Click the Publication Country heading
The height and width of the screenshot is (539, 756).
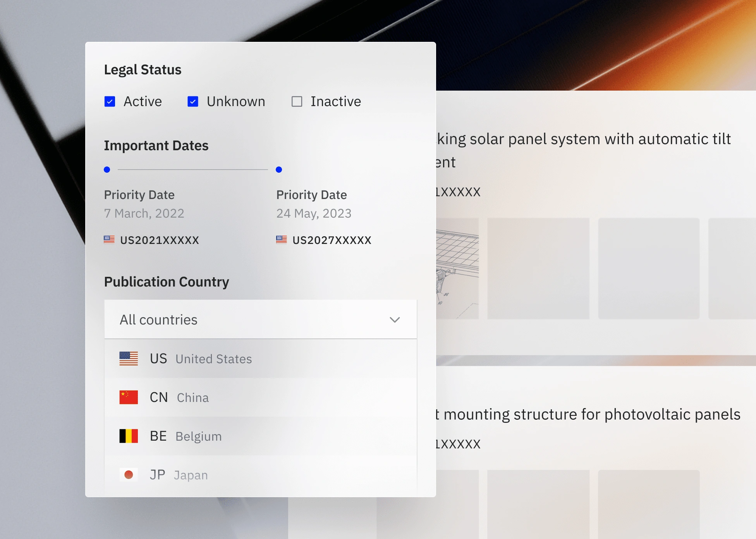pyautogui.click(x=167, y=282)
